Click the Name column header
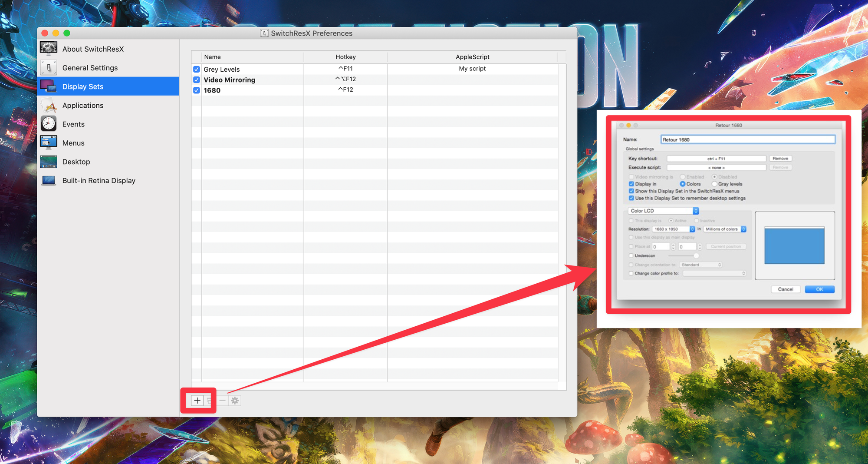The image size is (868, 464). pos(253,57)
